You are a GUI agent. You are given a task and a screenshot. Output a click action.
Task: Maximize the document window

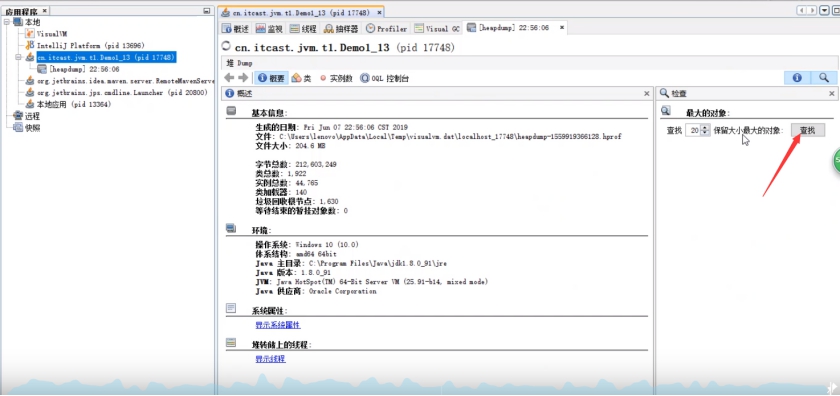click(x=835, y=10)
